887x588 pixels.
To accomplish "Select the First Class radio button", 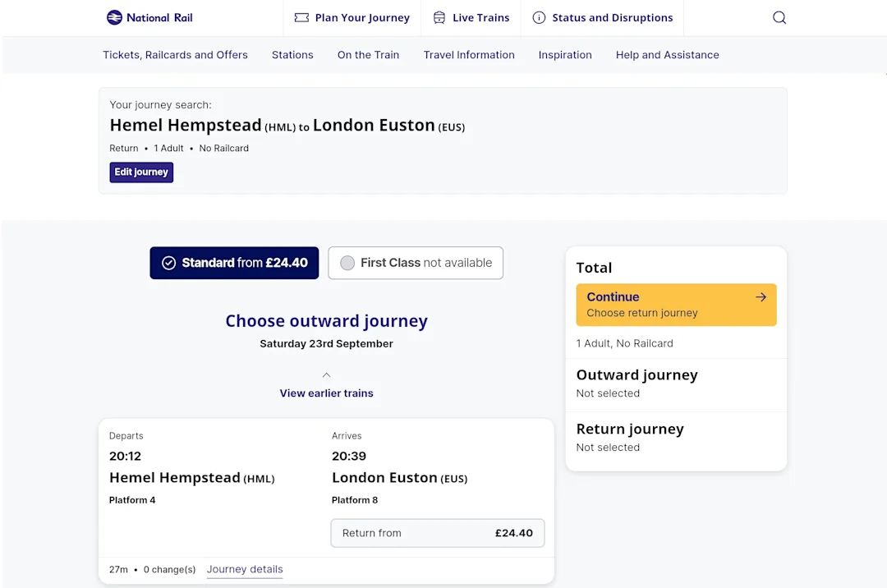I will [x=347, y=263].
